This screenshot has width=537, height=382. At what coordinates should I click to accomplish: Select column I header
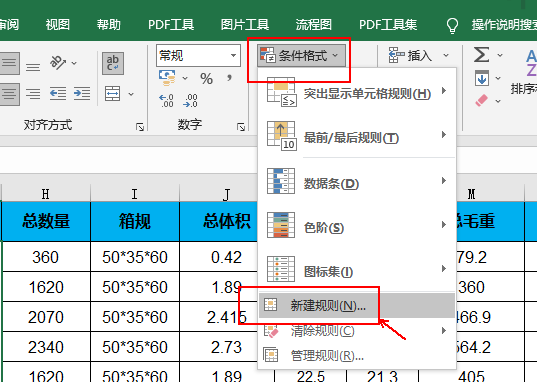pyautogui.click(x=135, y=194)
